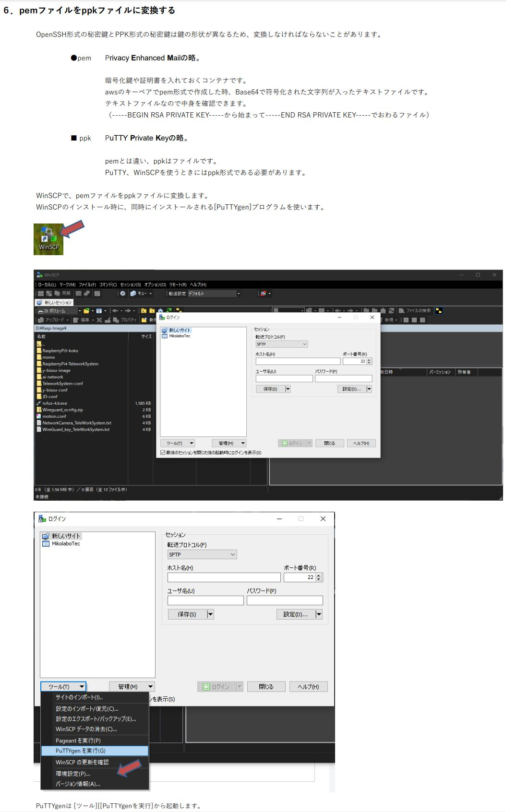
Task: Select 新しいサイト in the enlarged login dialog
Action: click(x=61, y=536)
